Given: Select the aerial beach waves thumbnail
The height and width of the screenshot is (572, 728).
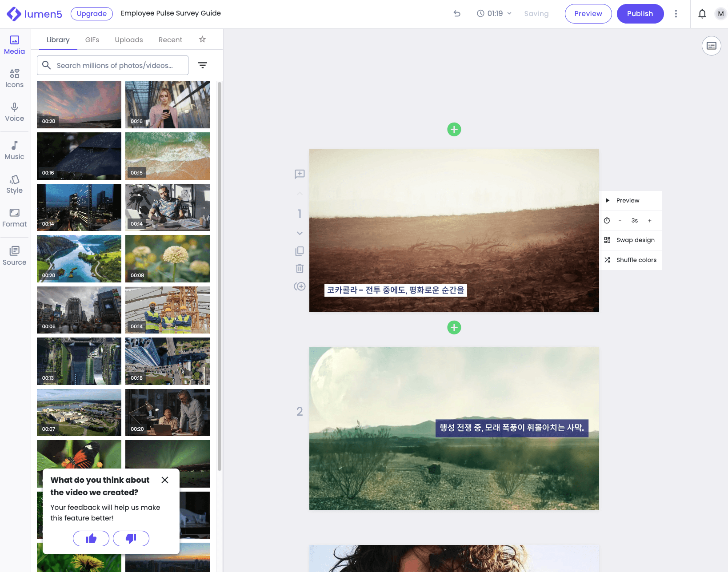Looking at the screenshot, I should click(x=168, y=156).
